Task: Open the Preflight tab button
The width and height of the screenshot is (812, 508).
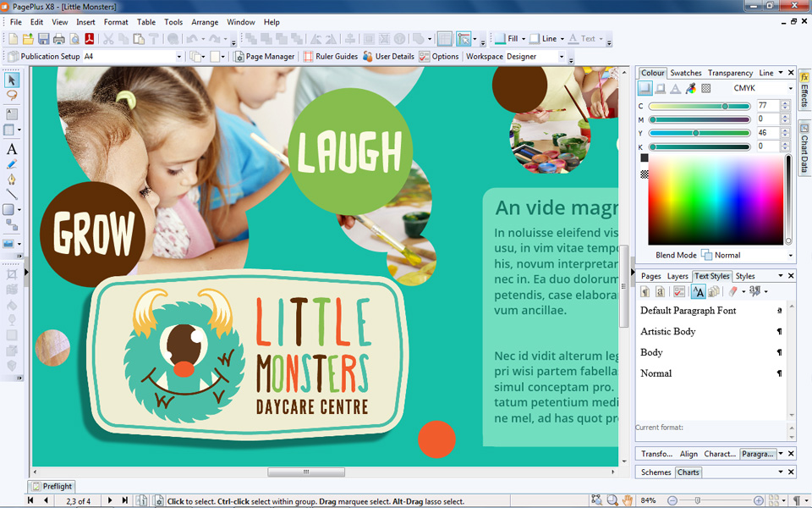Action: tap(52, 486)
